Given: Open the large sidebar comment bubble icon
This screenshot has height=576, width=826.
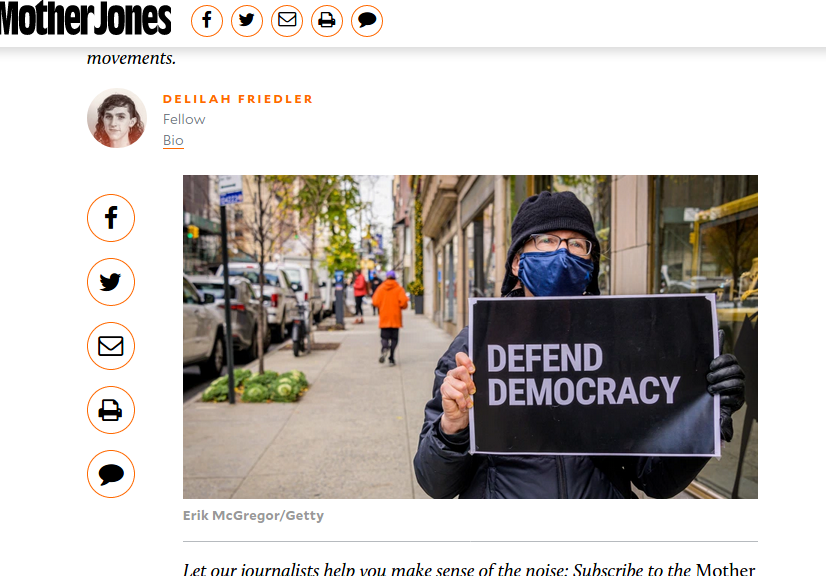Looking at the screenshot, I should point(111,474).
